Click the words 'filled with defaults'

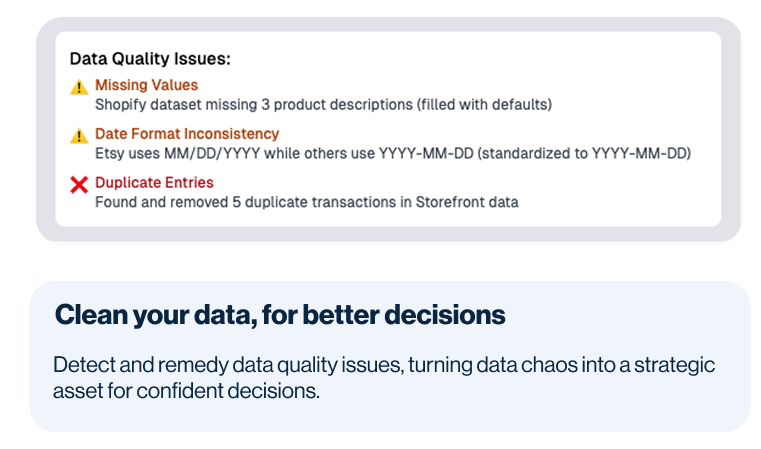[484, 105]
